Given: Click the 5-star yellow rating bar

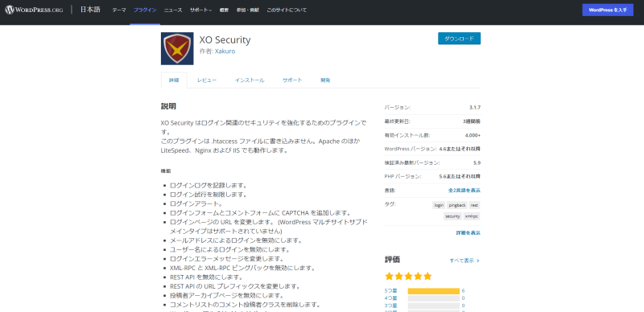Looking at the screenshot, I should [434, 290].
